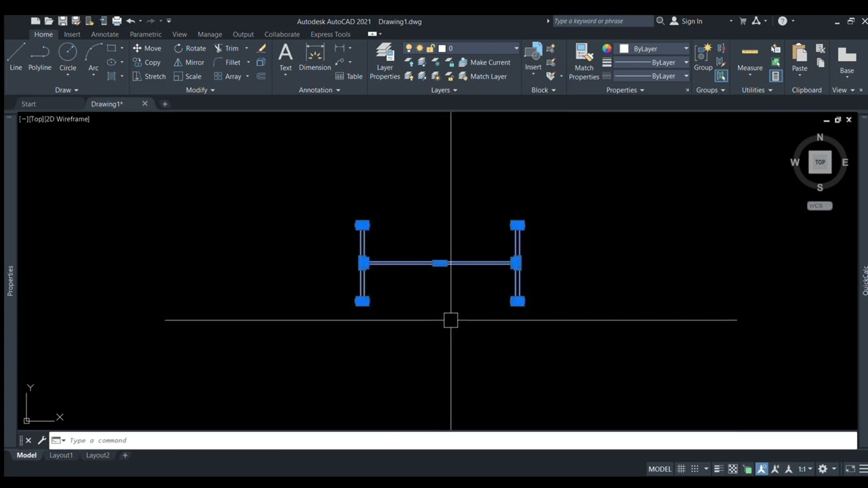Viewport: 868px width, 488px height.
Task: Click the Save icon in quick access toolbar
Action: coord(62,21)
